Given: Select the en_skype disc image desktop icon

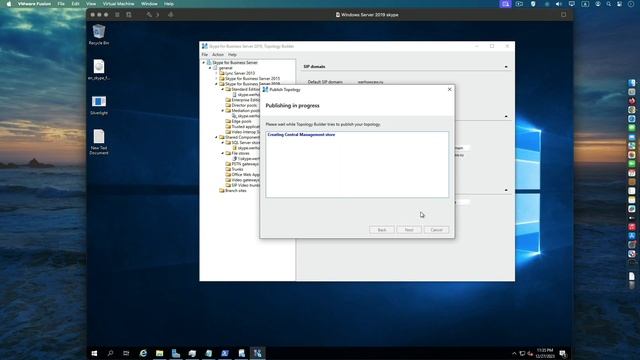Looking at the screenshot, I should [99, 69].
